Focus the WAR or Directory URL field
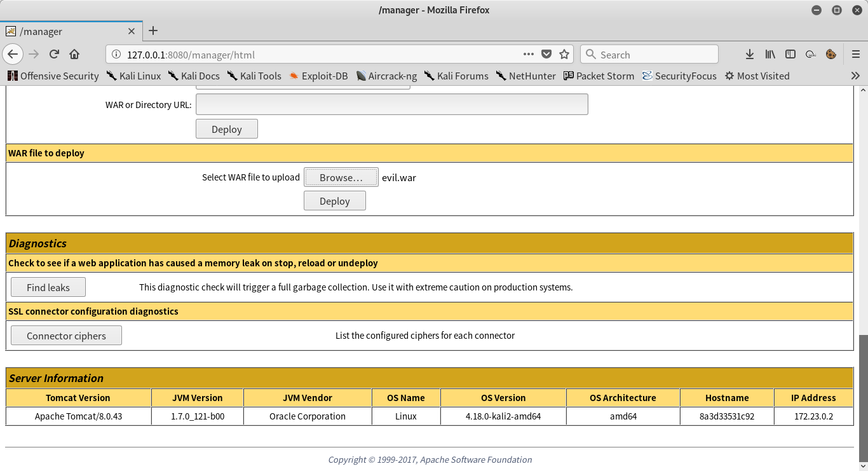Screen dimensions: 868x471 click(x=392, y=105)
